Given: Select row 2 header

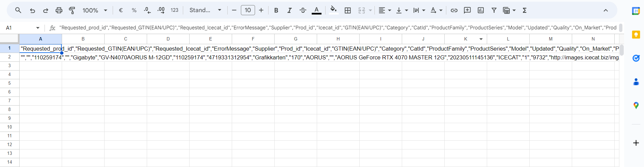Looking at the screenshot, I should tap(9, 57).
